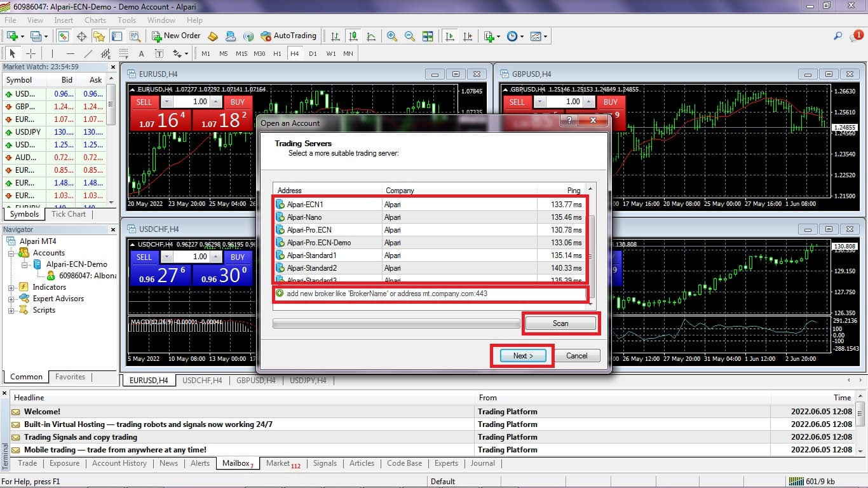Switch timeframe to W1

coord(331,53)
